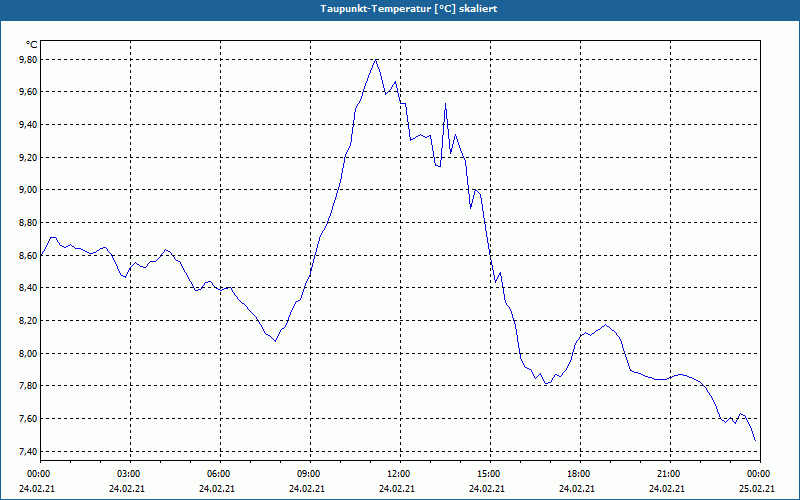
Task: Click the 25.02.21 date label
Action: pos(757,489)
